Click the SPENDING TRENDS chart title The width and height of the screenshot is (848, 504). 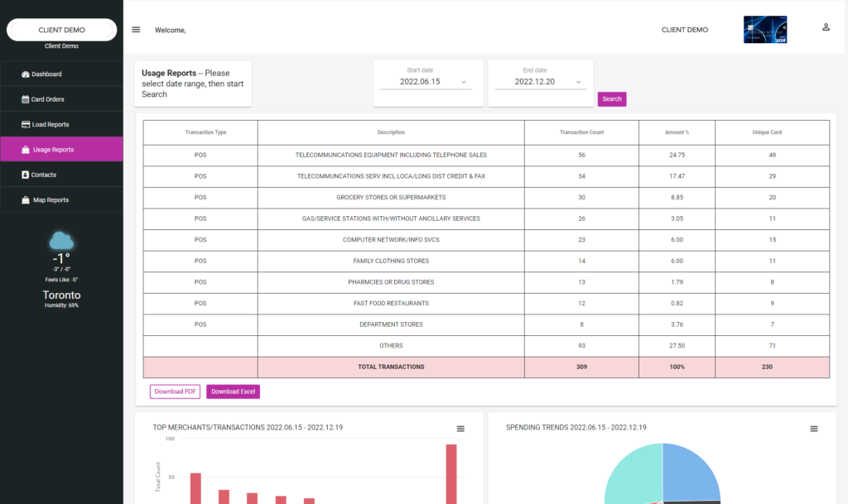(x=576, y=427)
